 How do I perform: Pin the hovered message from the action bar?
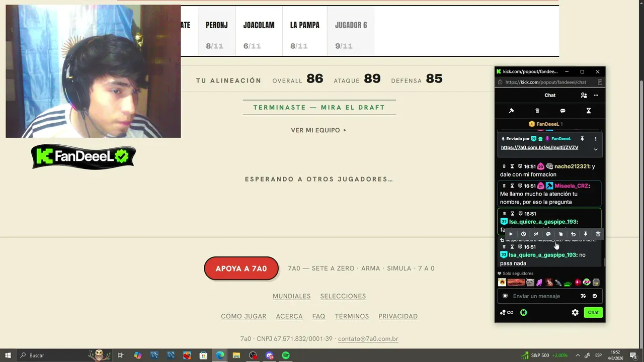pos(585,234)
